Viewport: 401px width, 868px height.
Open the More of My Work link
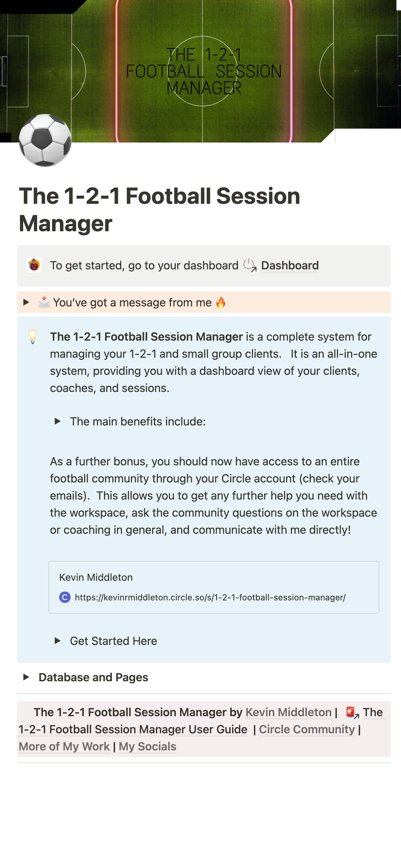(64, 746)
